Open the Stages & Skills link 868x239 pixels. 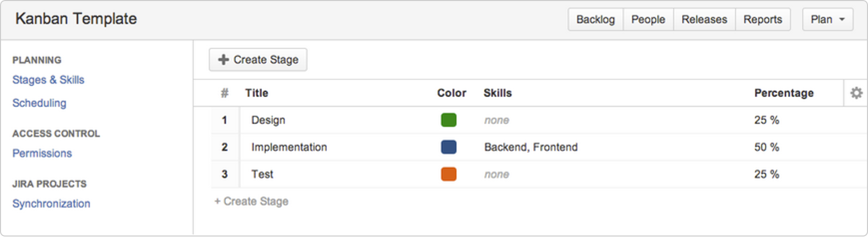click(x=48, y=80)
